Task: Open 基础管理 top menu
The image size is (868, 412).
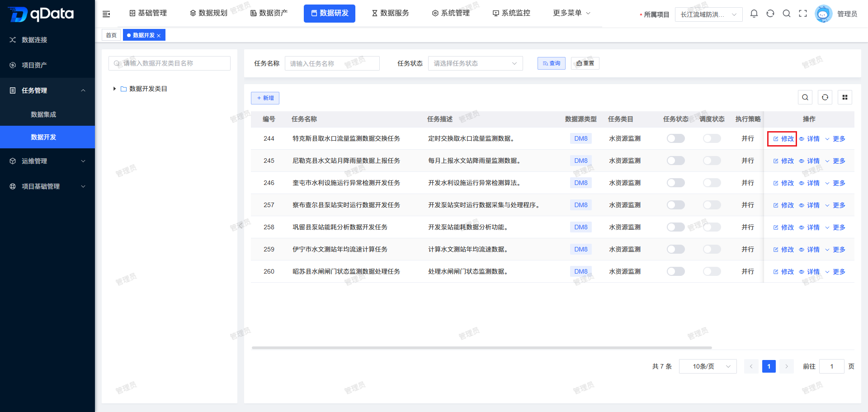Action: point(148,13)
